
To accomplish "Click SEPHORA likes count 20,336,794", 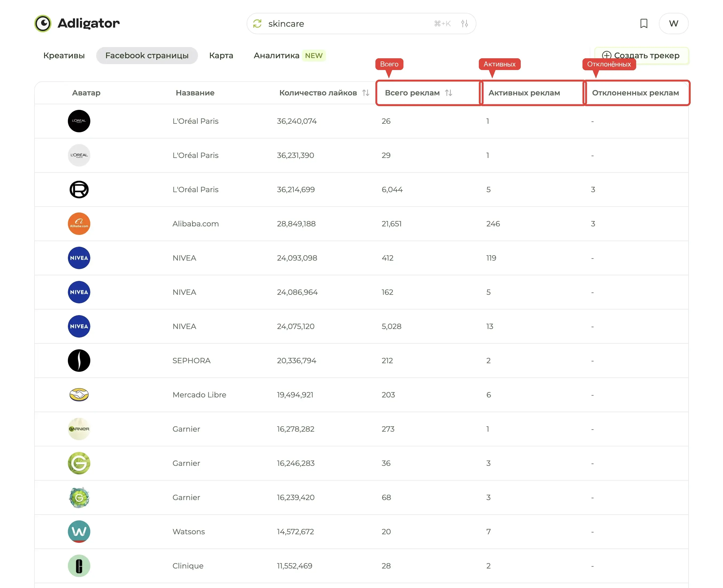I will [x=297, y=360].
